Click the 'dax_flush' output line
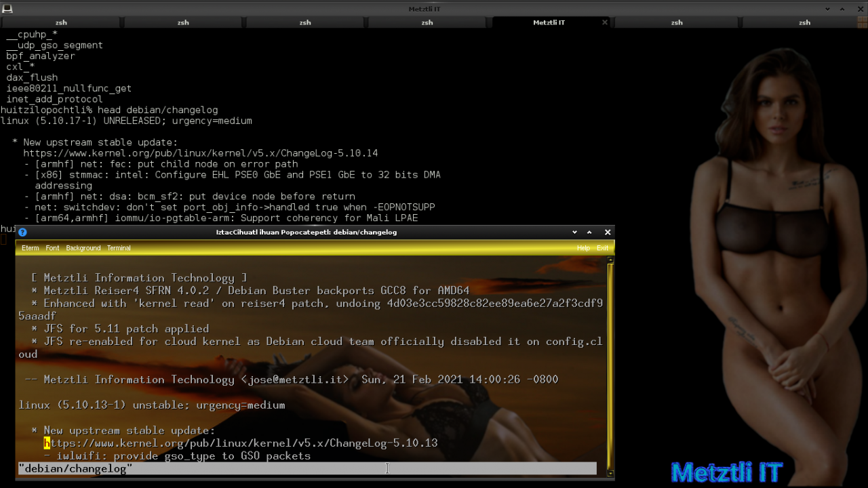868x488 pixels. [33, 78]
